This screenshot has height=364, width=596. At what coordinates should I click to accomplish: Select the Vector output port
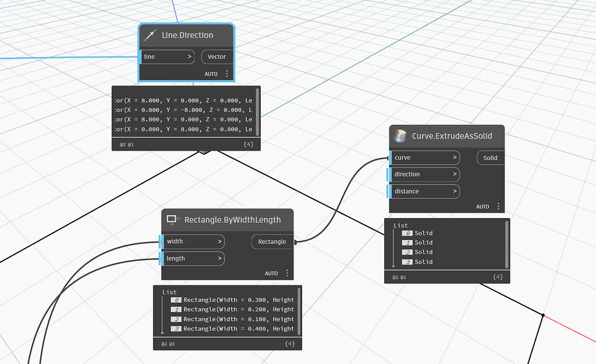click(x=217, y=56)
